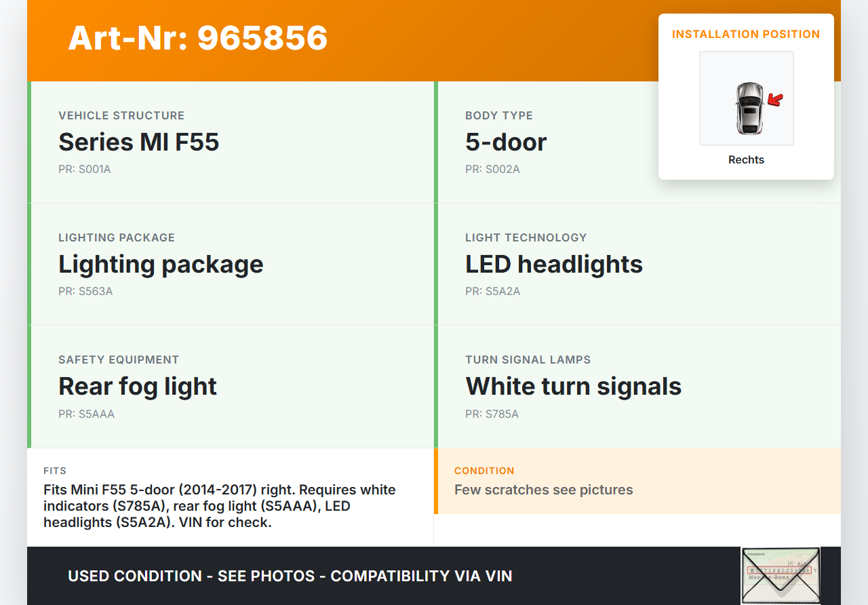
Task: Select the Rechts position label
Action: (x=746, y=160)
